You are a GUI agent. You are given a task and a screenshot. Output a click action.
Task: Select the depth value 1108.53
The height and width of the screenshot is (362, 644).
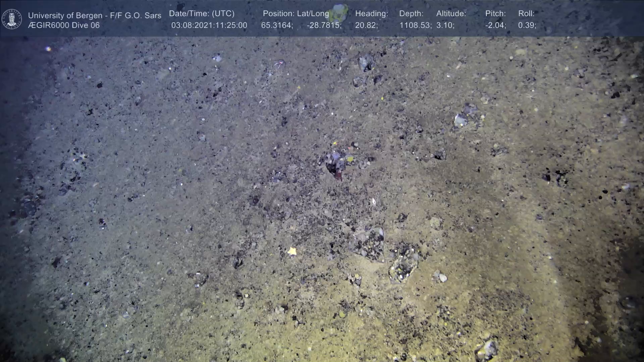(x=415, y=25)
